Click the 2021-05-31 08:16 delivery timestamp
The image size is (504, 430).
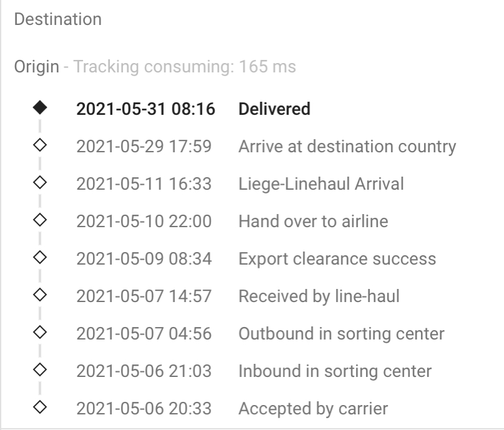click(x=146, y=109)
